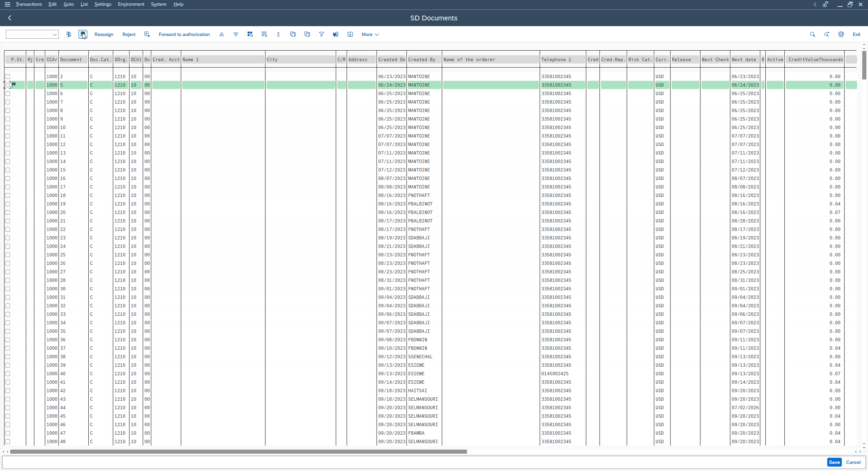Open the Help menu
The image size is (868, 471).
click(178, 4)
